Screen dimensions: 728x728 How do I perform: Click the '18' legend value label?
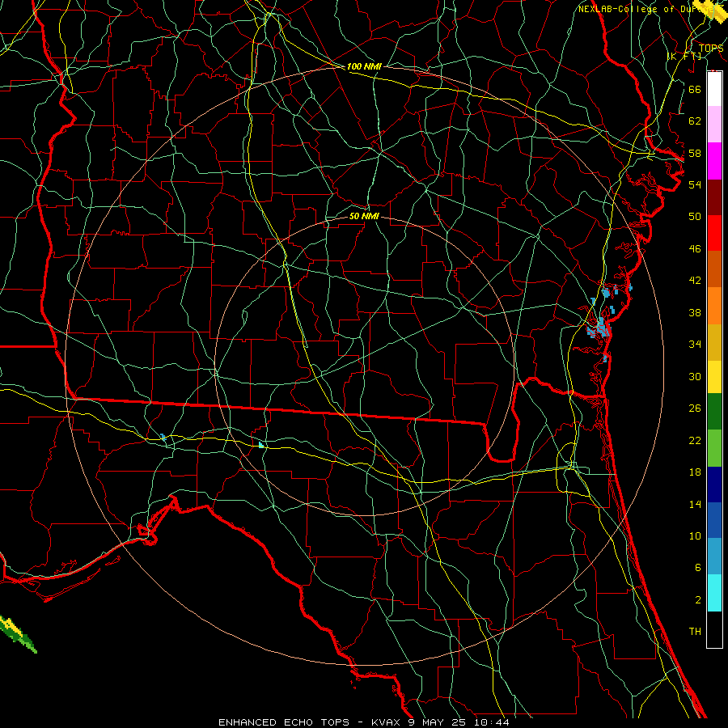pyautogui.click(x=695, y=472)
